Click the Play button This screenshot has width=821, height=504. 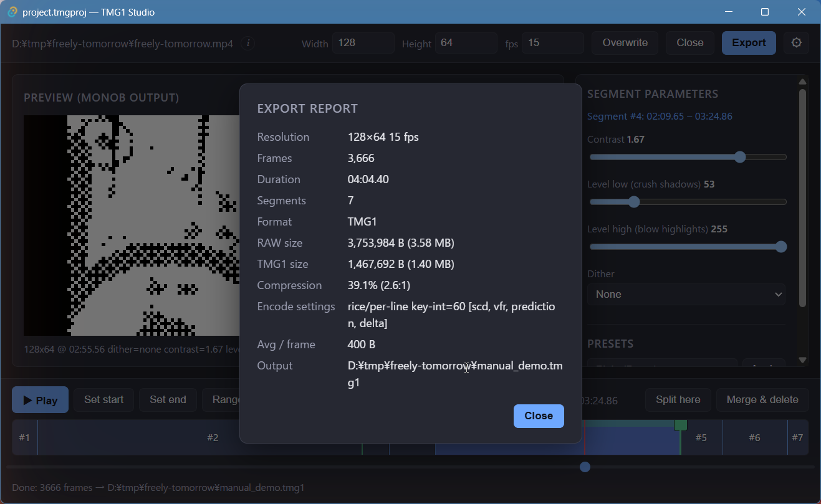click(x=40, y=400)
